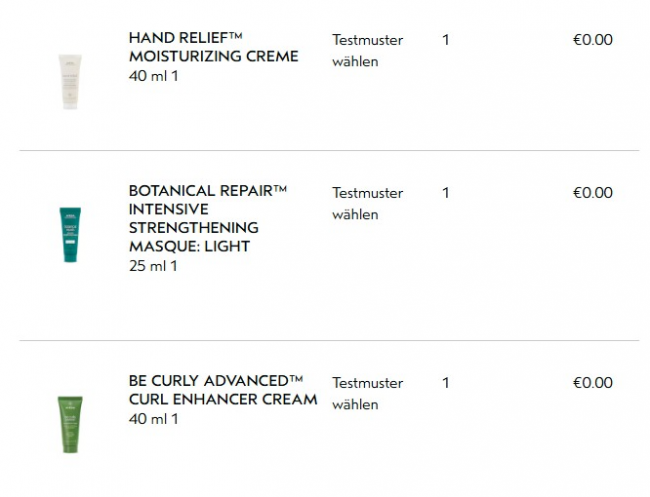Select the Botanical Repair €0.00 price
This screenshot has height=497, width=650.
(x=592, y=193)
